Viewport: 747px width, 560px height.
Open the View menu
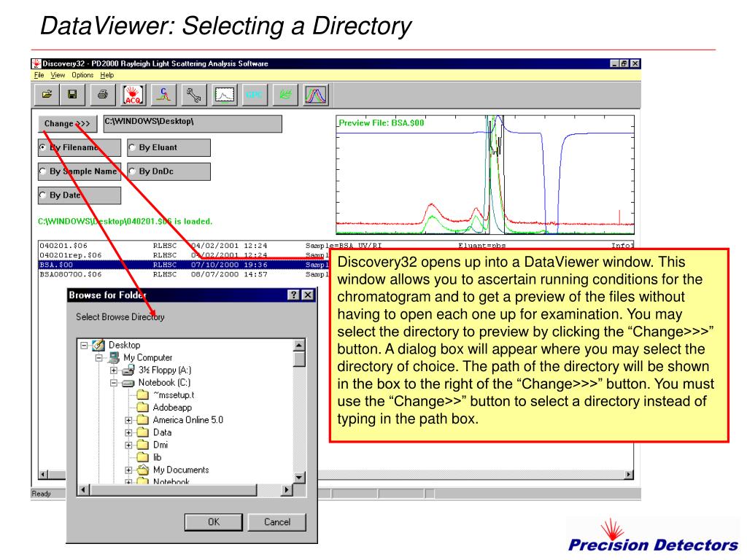click(x=58, y=75)
